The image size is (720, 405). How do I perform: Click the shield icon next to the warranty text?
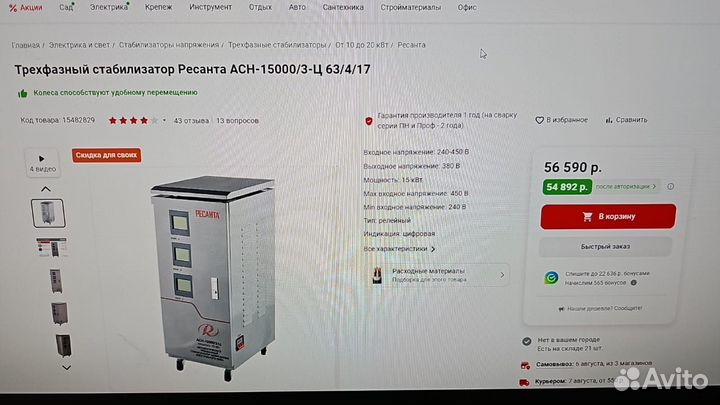coord(369,121)
